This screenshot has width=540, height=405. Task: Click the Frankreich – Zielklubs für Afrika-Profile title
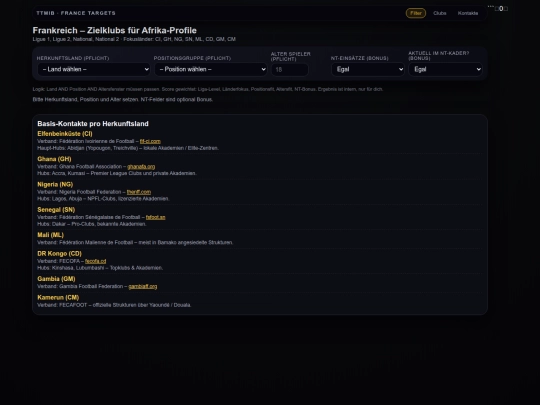115,30
